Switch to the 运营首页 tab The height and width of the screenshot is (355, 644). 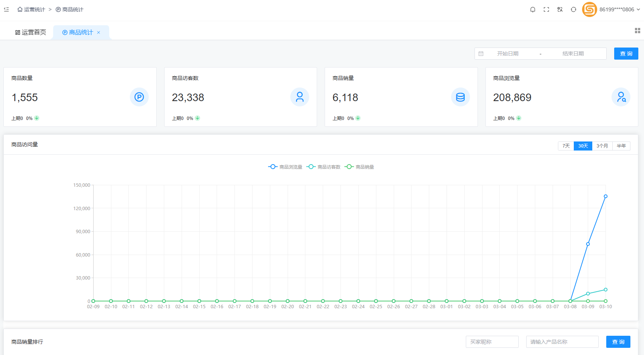pos(31,32)
